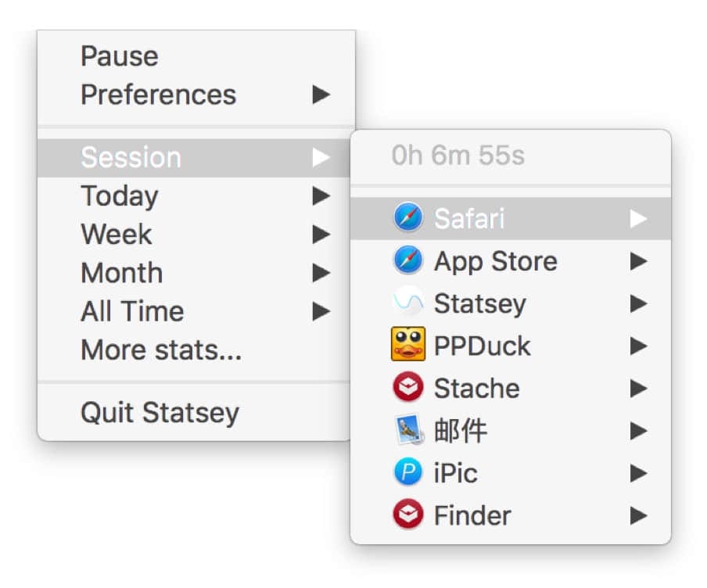The image size is (707, 588).
Task: Expand the Today submenu arrow
Action: [x=321, y=195]
